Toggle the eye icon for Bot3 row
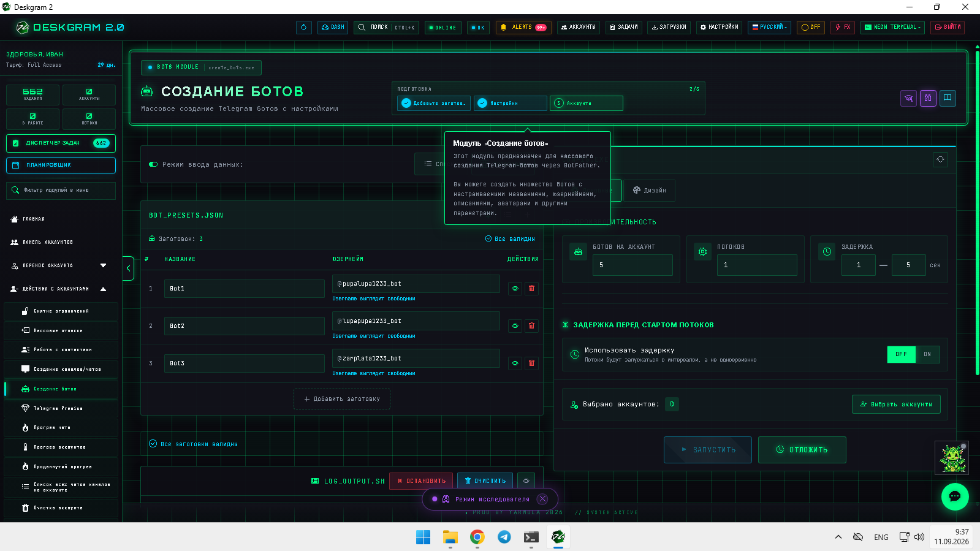 [x=515, y=363]
